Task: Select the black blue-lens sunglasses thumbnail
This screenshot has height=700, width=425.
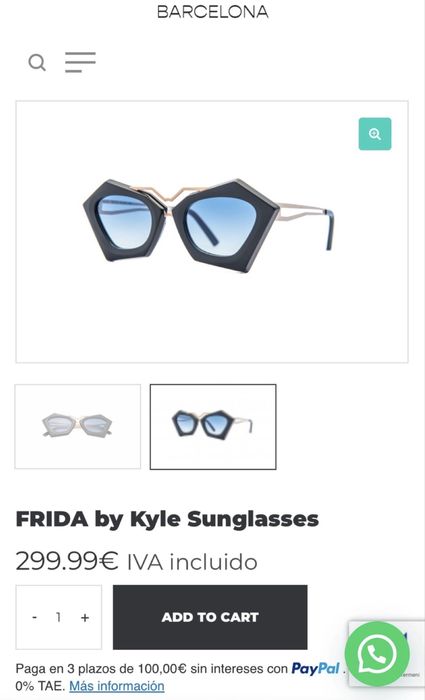Action: (213, 427)
